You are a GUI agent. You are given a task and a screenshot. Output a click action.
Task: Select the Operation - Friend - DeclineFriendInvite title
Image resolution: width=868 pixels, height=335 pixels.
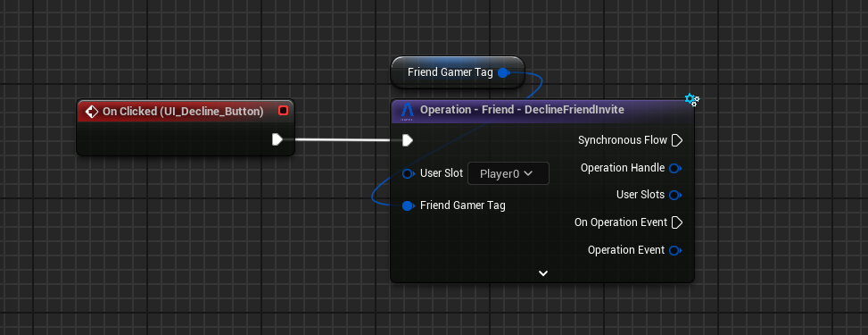click(x=522, y=110)
